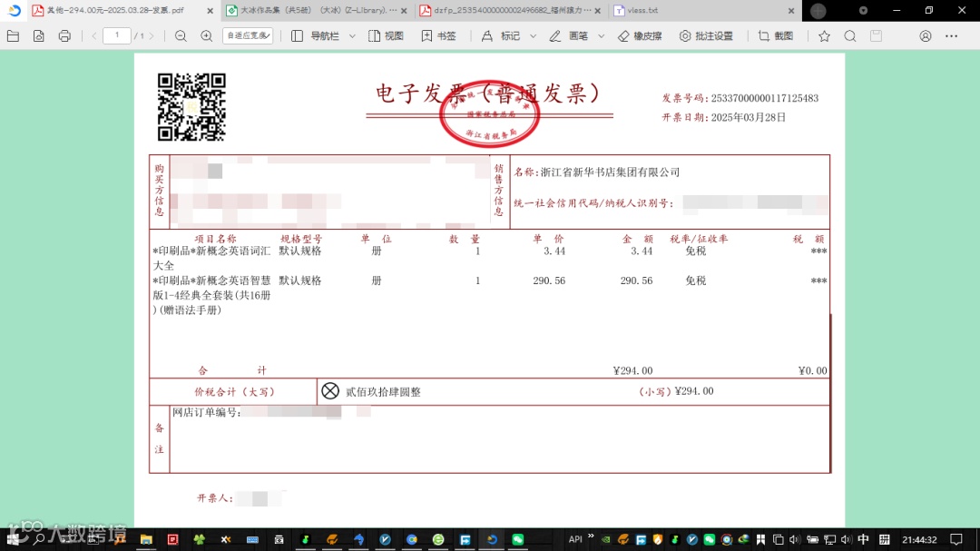The height and width of the screenshot is (551, 980).
Task: Select the 橡皮擦 eraser tool
Action: (x=640, y=36)
